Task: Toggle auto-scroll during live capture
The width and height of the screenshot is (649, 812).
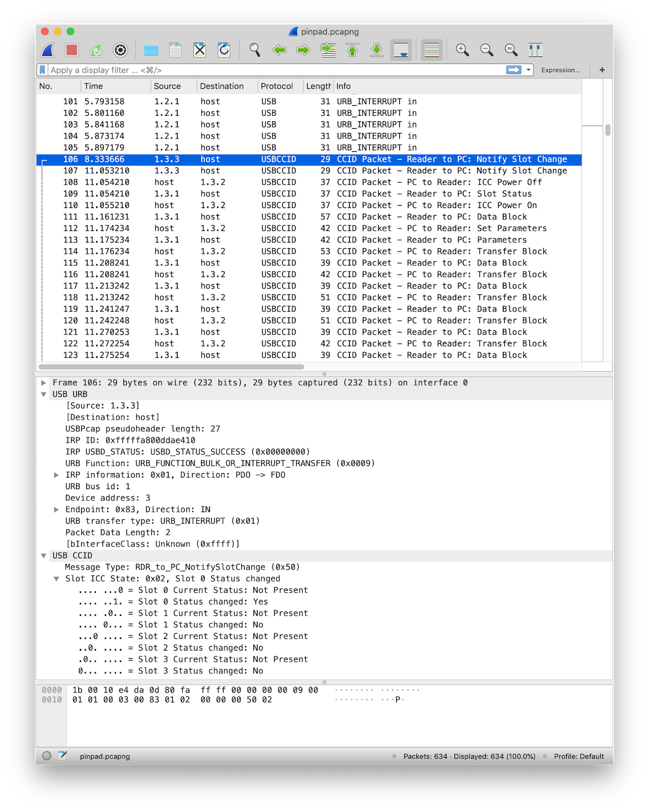Action: pyautogui.click(x=401, y=50)
